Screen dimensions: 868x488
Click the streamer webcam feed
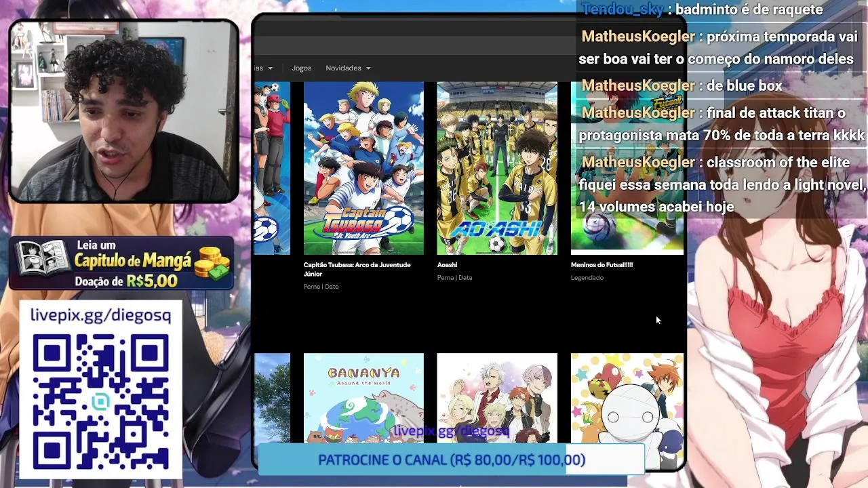coord(123,111)
